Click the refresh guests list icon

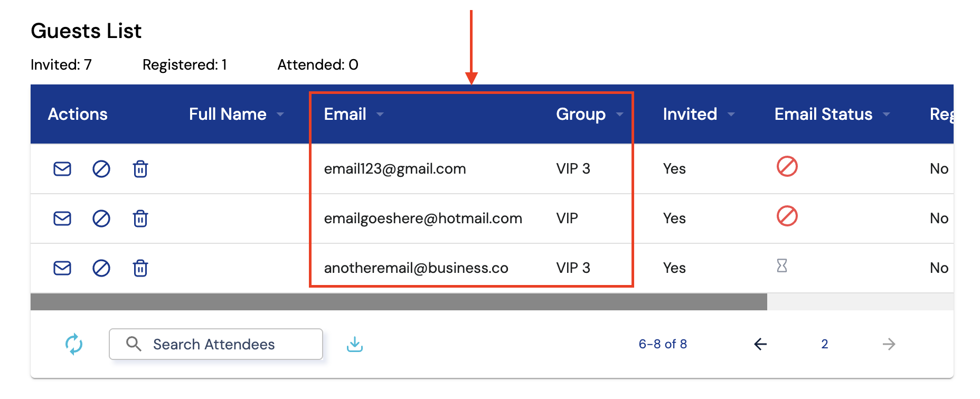click(x=74, y=344)
